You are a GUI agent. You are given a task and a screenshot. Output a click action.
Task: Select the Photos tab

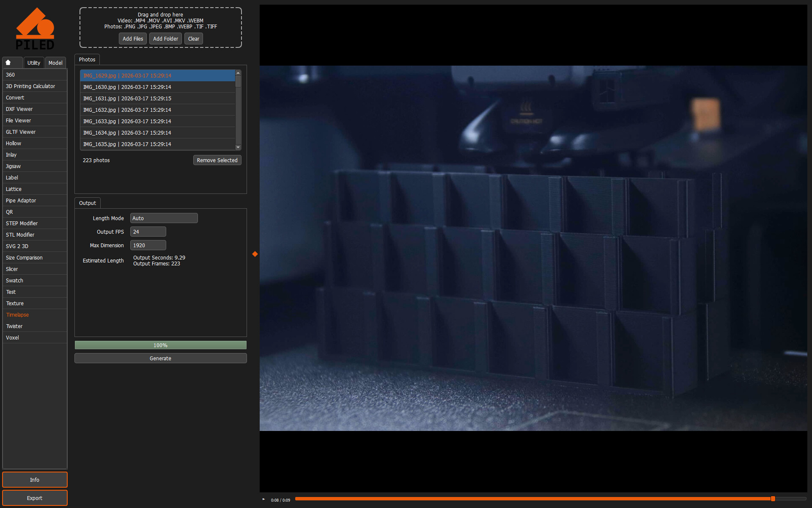click(87, 60)
